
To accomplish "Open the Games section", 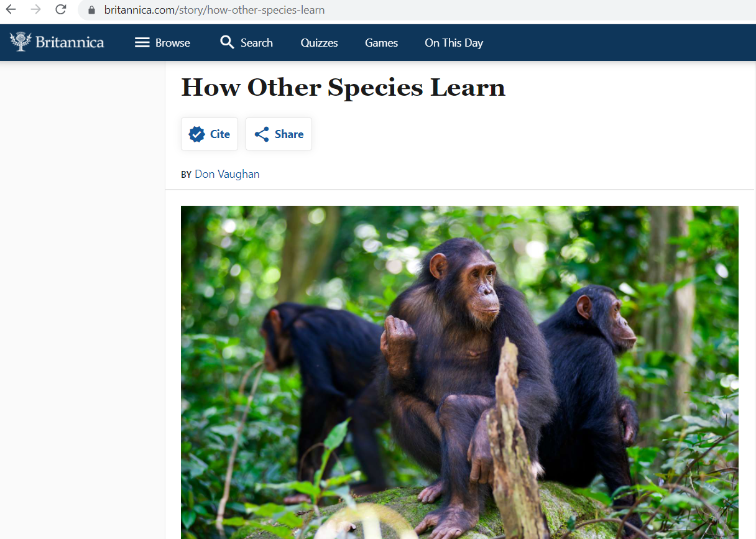I will (x=381, y=43).
